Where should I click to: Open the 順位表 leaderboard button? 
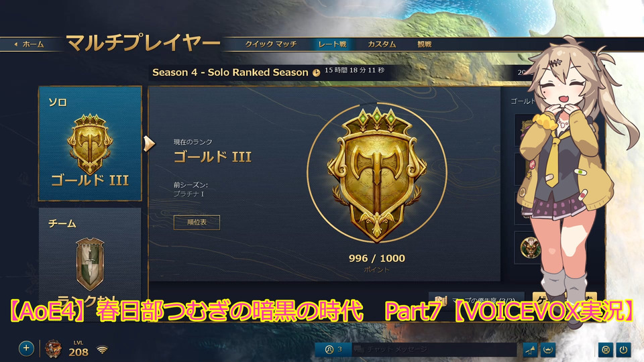(x=197, y=222)
